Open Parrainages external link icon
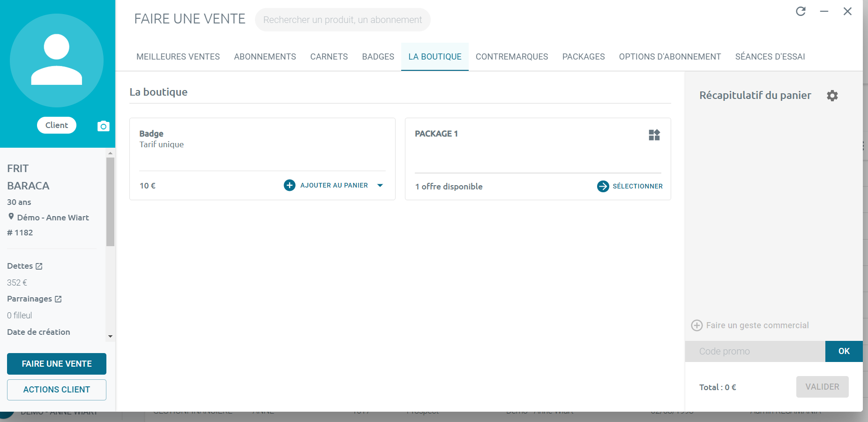 pos(58,299)
